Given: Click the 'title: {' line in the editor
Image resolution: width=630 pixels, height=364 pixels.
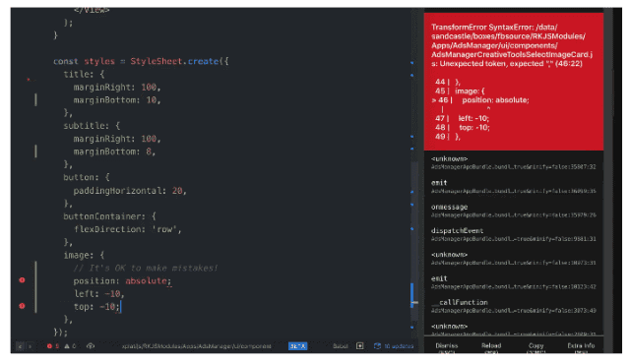Looking at the screenshot, I should (x=84, y=74).
